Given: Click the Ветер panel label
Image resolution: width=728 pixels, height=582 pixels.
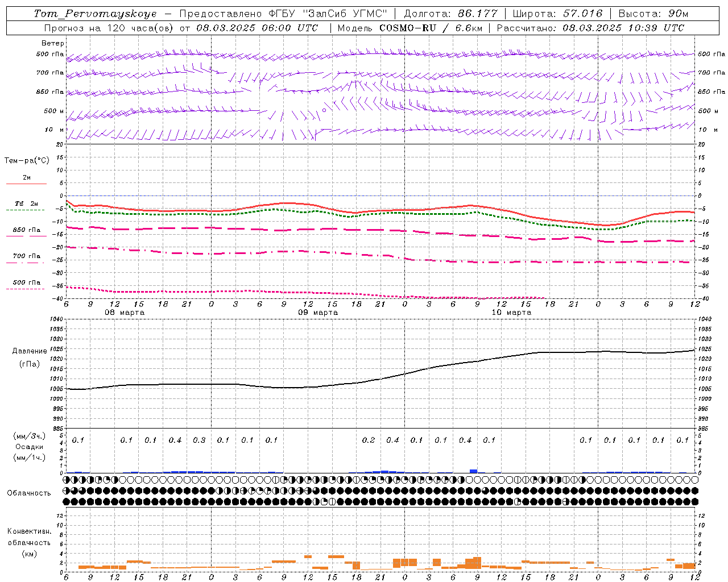Looking at the screenshot, I should click(53, 43).
